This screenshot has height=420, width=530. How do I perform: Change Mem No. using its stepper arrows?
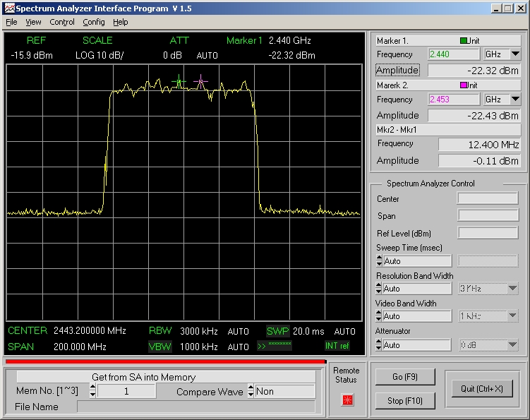[92, 392]
